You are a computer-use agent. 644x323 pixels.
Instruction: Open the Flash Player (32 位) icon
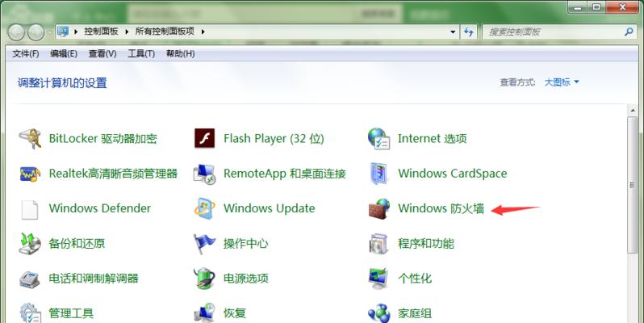[x=204, y=139]
